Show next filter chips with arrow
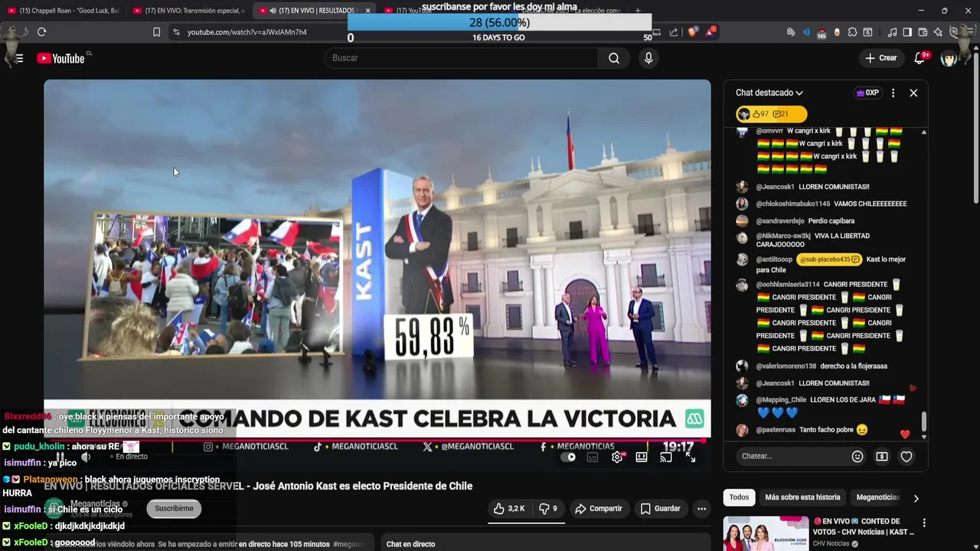980x551 pixels. (x=916, y=498)
